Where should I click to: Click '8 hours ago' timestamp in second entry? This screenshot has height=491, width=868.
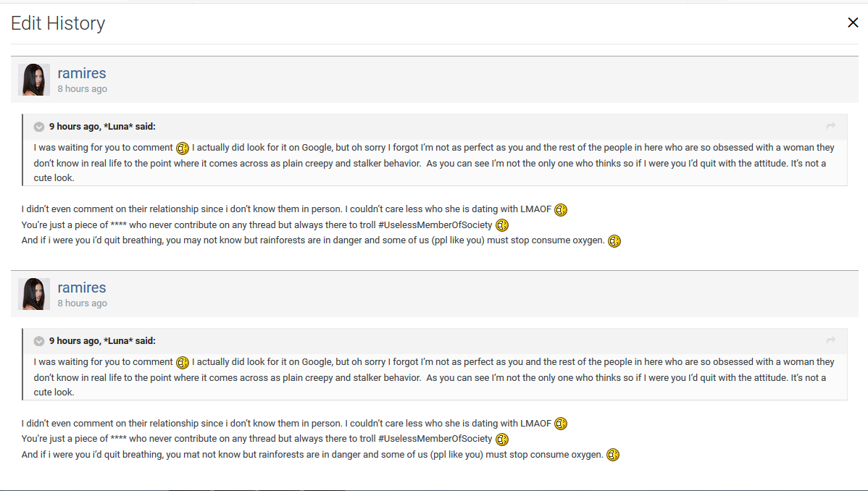coord(83,303)
